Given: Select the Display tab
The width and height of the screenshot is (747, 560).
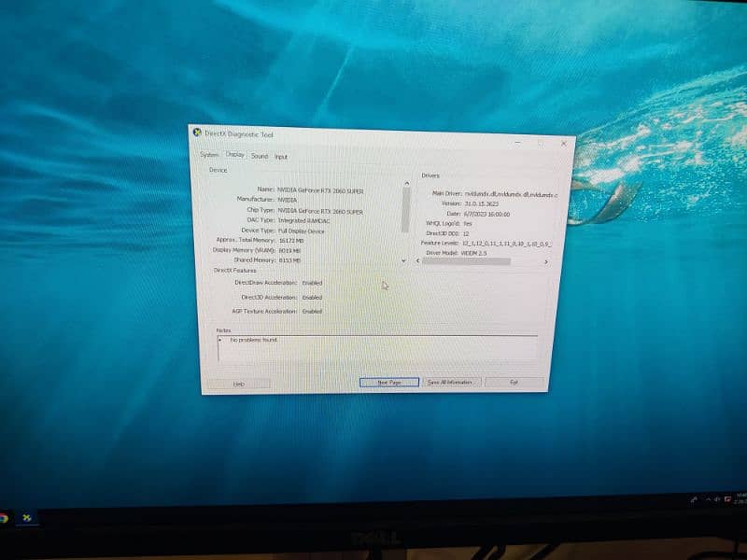Looking at the screenshot, I should coord(234,155).
